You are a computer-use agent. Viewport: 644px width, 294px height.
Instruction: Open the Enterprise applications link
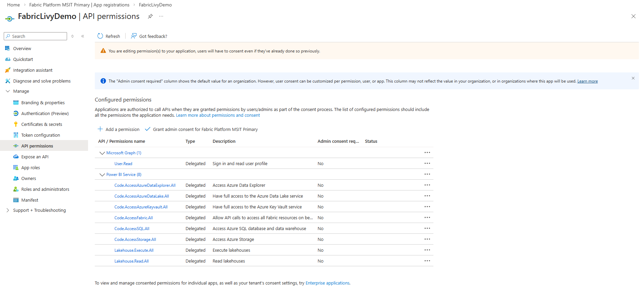327,283
